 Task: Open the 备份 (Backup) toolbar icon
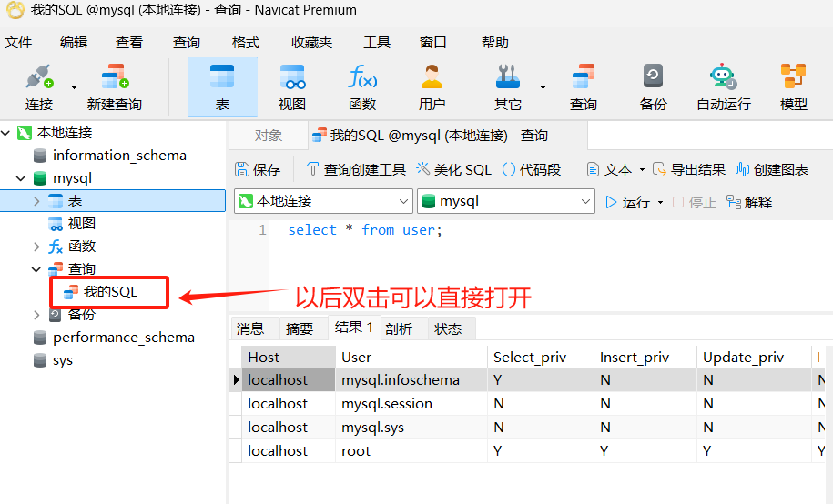tap(653, 76)
